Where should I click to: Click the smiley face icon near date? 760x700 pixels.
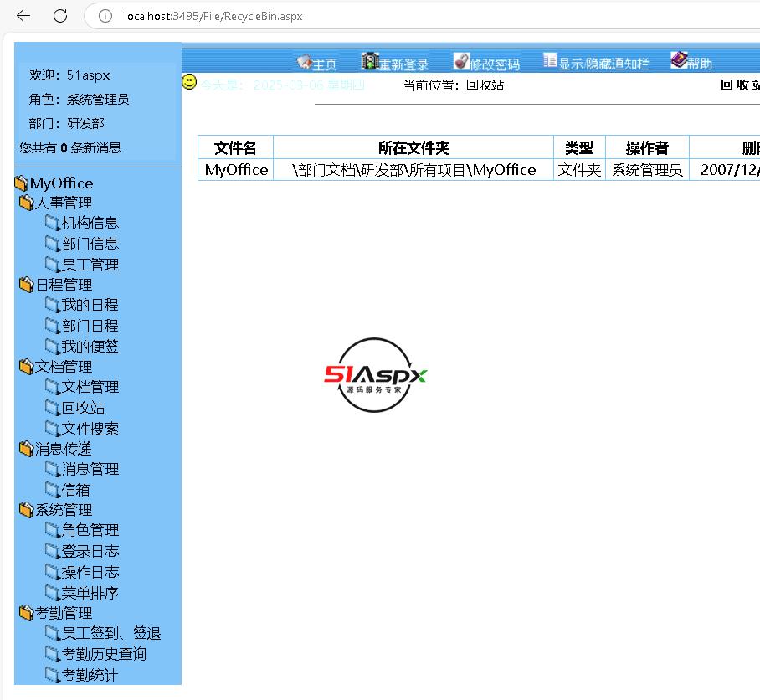(190, 82)
